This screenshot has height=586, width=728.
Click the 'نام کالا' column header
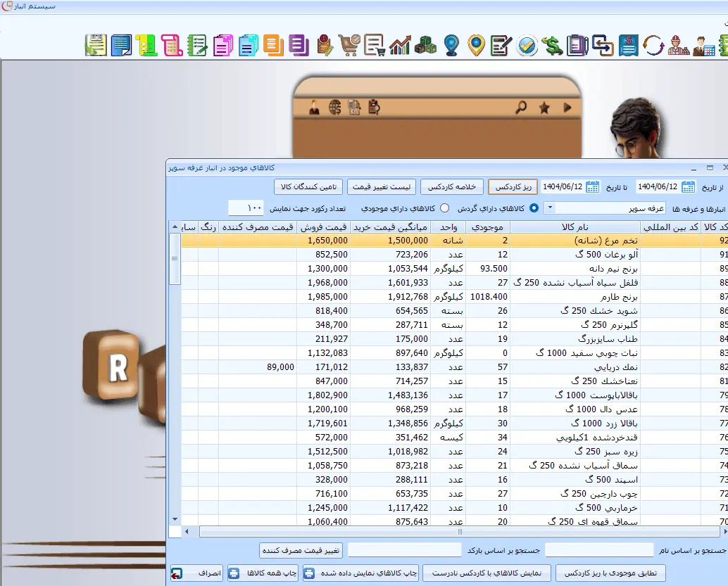(x=575, y=227)
